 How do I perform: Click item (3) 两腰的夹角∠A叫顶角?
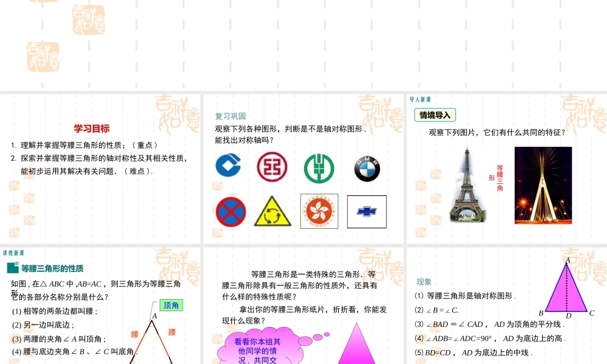point(59,339)
